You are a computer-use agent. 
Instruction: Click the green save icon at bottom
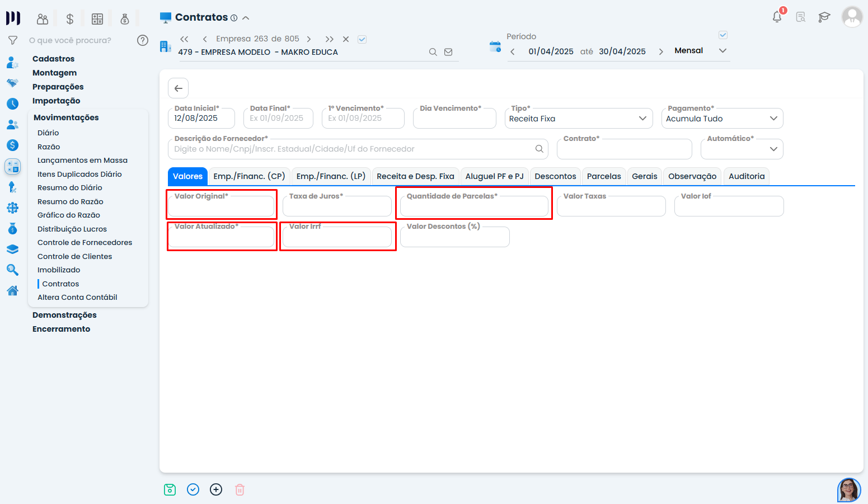(x=170, y=490)
